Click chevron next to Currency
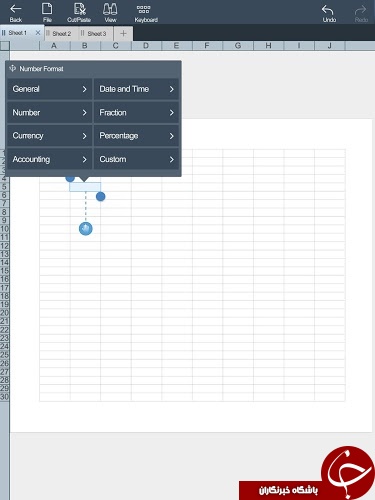This screenshot has height=500, width=375. pyautogui.click(x=84, y=136)
